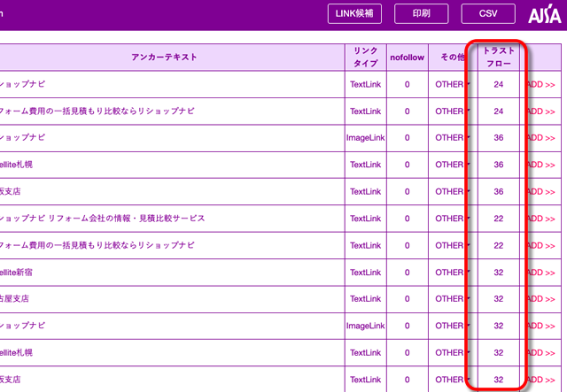Select anchor text ショップナビ リフォーム会社の情報・見積比較サービス
567x392 pixels.
click(102, 219)
